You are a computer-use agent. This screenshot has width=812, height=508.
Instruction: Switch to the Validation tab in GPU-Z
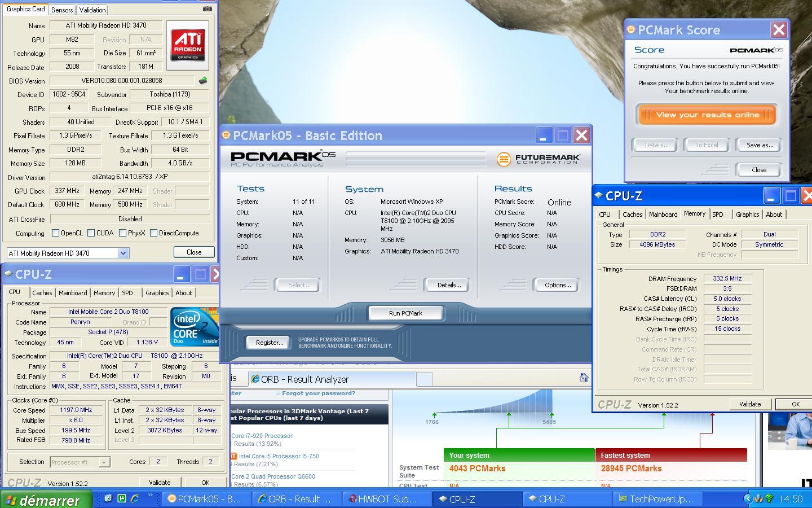pyautogui.click(x=92, y=10)
